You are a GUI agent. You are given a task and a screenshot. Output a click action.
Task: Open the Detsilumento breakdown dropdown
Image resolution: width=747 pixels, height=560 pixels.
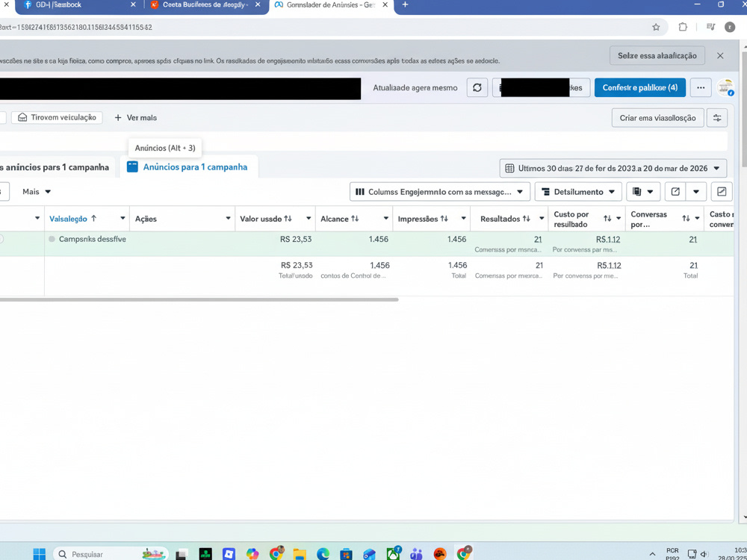pyautogui.click(x=578, y=192)
